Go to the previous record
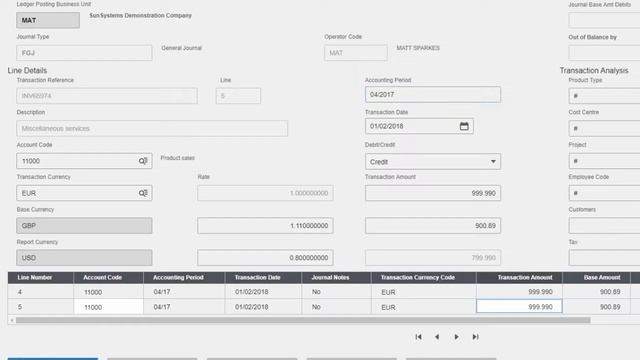This screenshot has height=360, width=640. (x=437, y=337)
